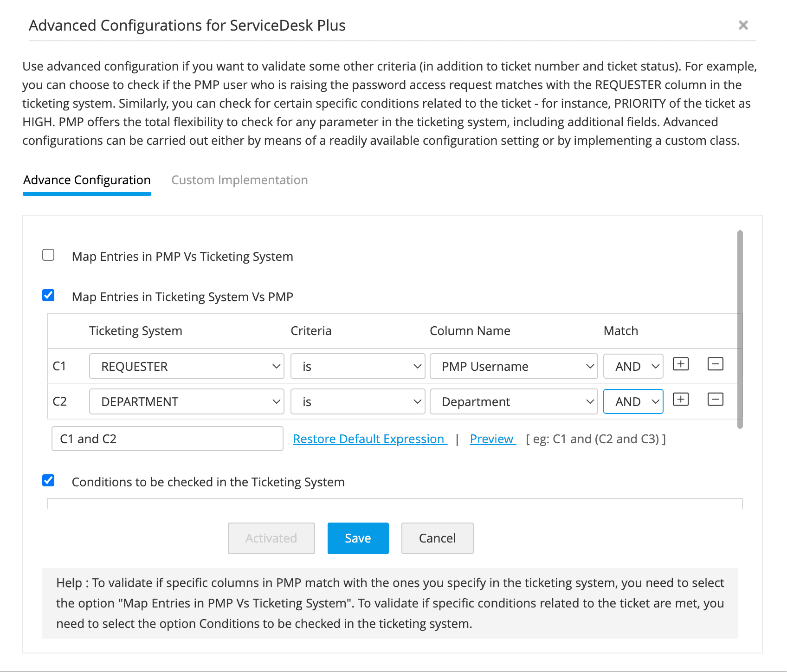Select the Advance Configuration tab
787x672 pixels.
click(87, 180)
